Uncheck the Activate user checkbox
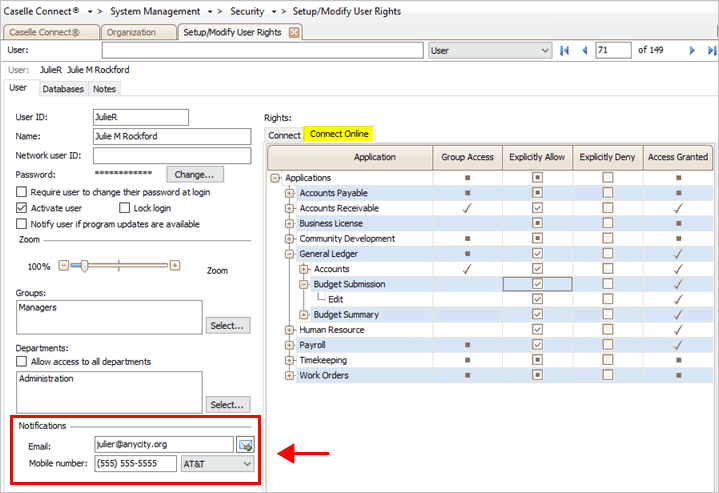 22,208
